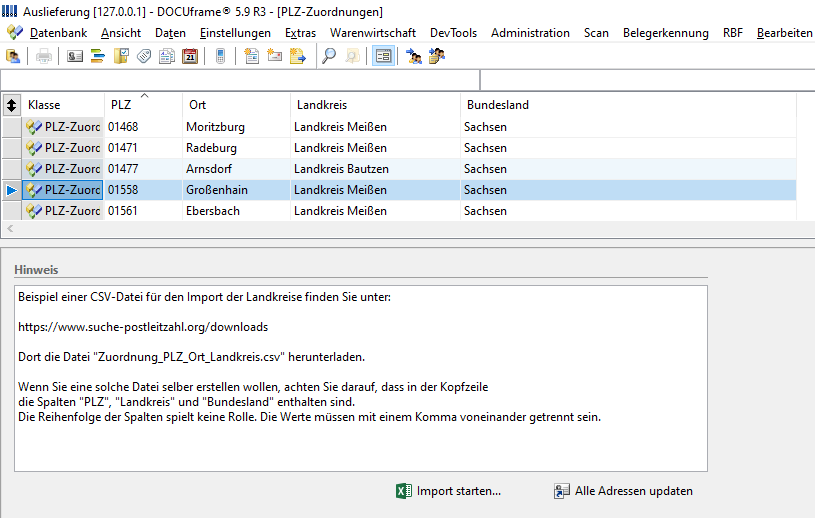815x518 pixels.
Task: Click PLZ cell 01561
Action: (143, 211)
